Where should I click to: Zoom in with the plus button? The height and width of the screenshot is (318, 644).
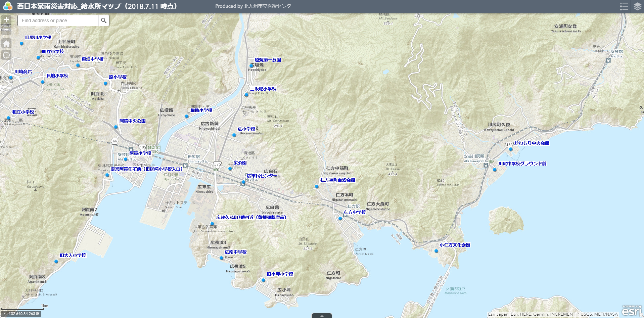click(x=6, y=20)
